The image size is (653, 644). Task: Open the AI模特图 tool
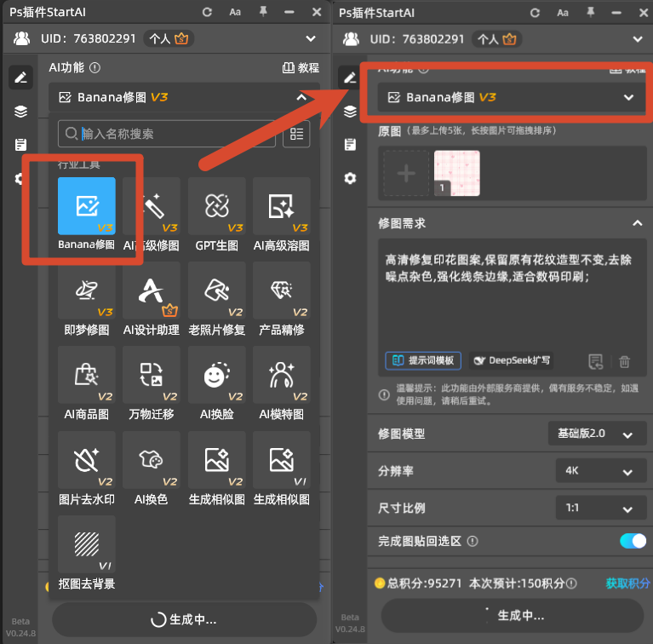click(282, 375)
